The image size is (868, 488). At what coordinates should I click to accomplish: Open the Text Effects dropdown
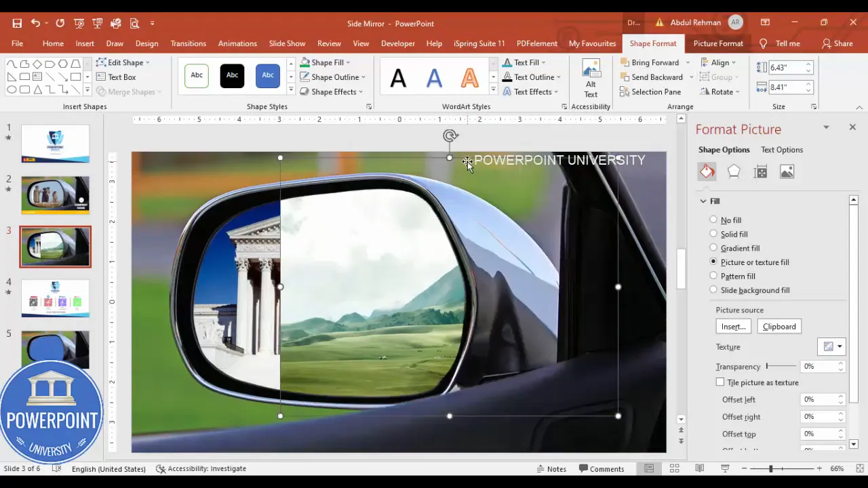coord(556,91)
